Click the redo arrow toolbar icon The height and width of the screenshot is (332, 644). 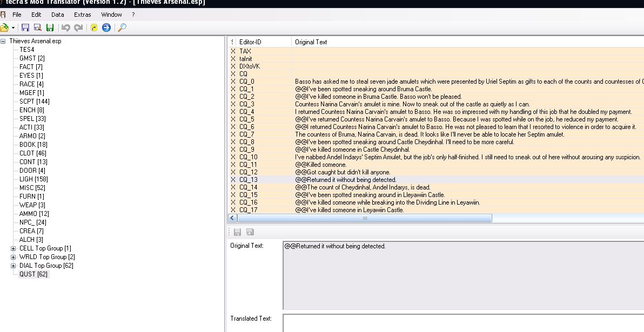(x=78, y=28)
